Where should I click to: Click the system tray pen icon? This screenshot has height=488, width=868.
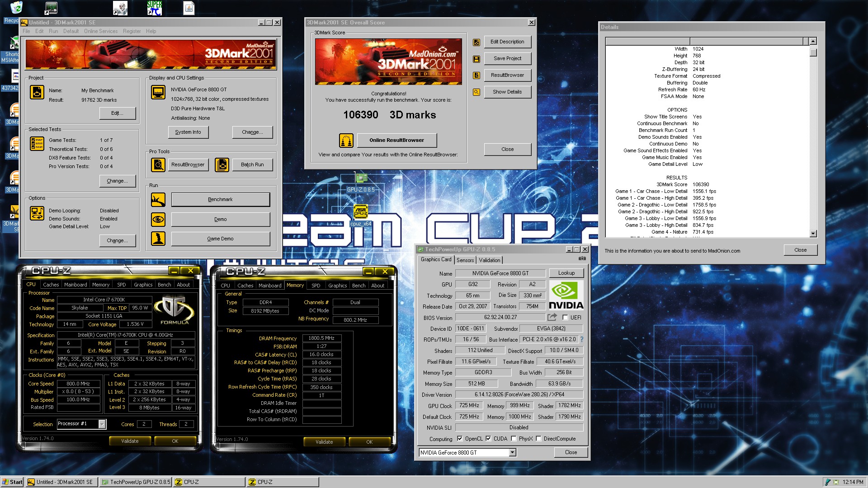point(828,482)
